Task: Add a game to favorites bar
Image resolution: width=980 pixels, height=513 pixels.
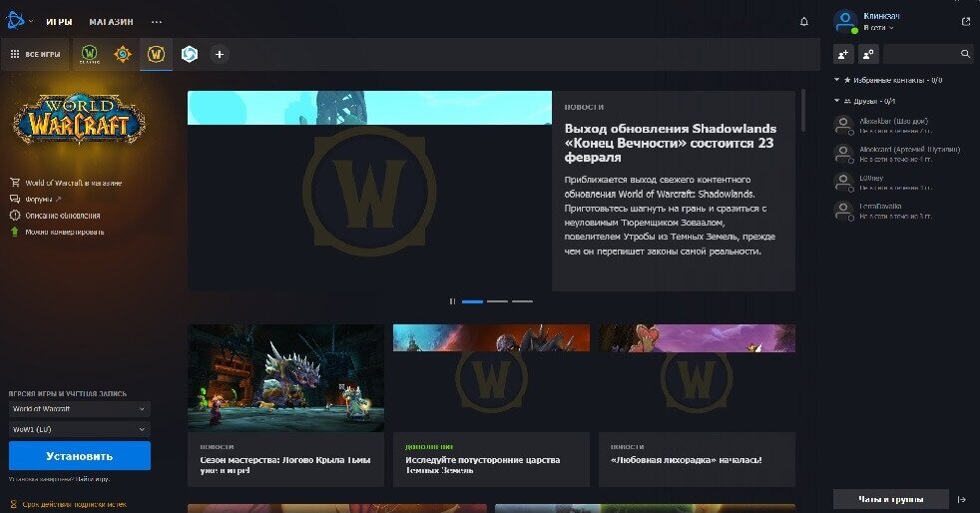Action: pyautogui.click(x=220, y=54)
